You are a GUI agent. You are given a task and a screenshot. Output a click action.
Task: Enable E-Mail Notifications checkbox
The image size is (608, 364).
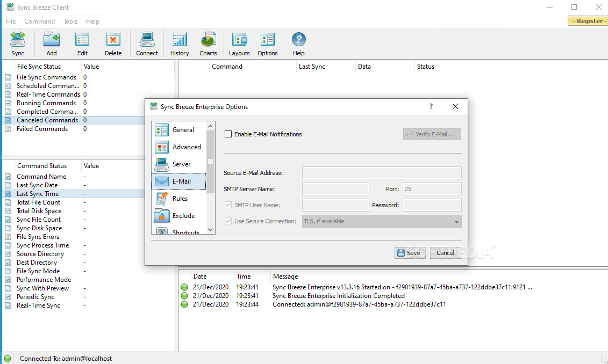(x=228, y=134)
